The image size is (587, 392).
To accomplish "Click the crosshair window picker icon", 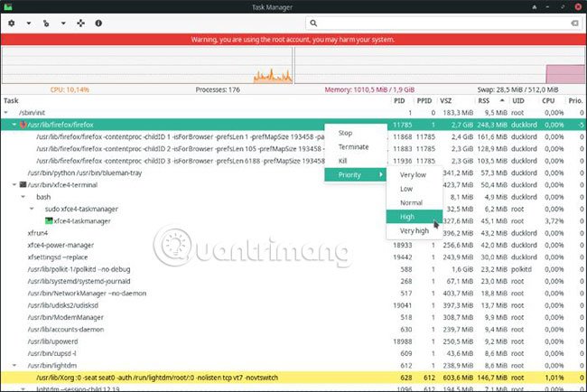I will click(x=80, y=23).
